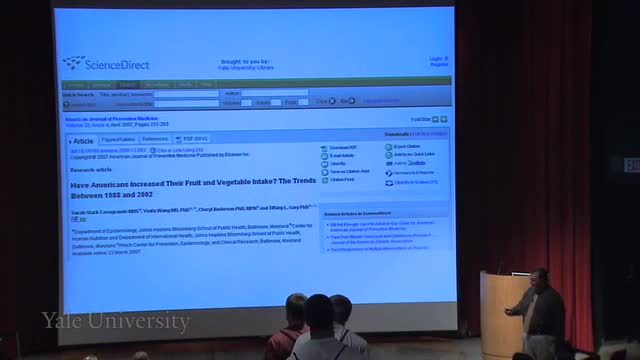Decrease font size with the left Font Size button
The width and height of the screenshot is (640, 360).
coord(436,120)
